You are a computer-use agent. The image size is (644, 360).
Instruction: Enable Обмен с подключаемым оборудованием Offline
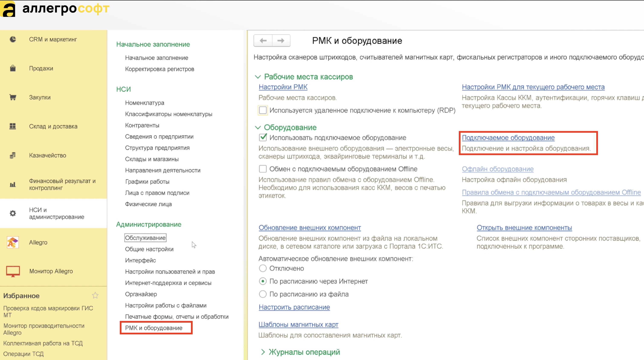pos(263,169)
